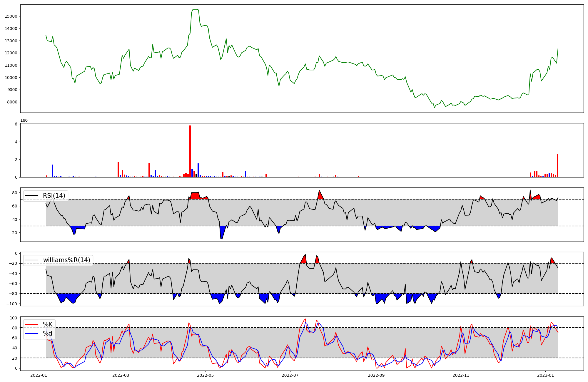Click the 1e6 volume scale label
The width and height of the screenshot is (588, 382).
point(24,120)
